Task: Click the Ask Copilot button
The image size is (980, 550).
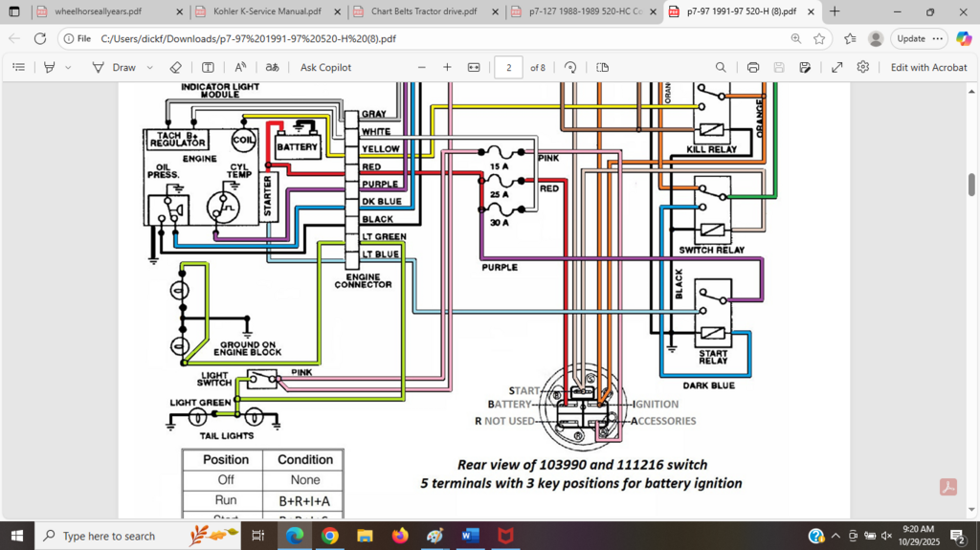Action: coord(325,68)
